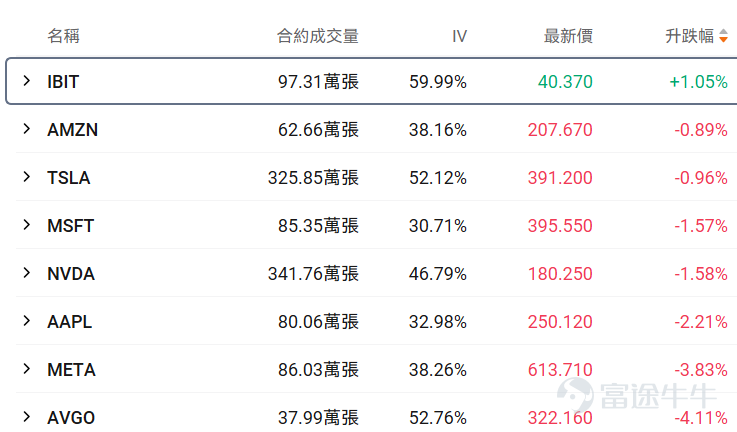Click META volume 86.03萬張
Screen dimensions: 737x432
(318, 369)
